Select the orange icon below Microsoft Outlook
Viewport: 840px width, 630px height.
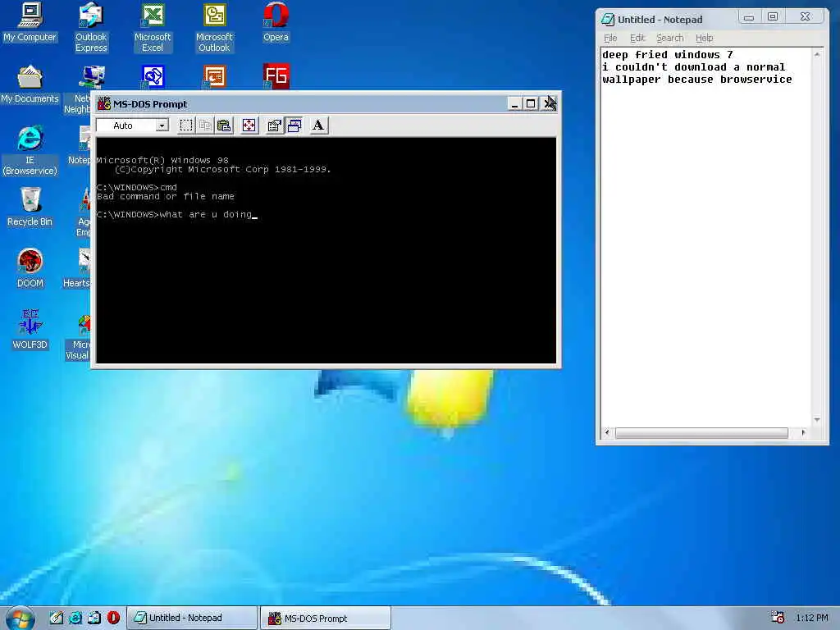(214, 76)
